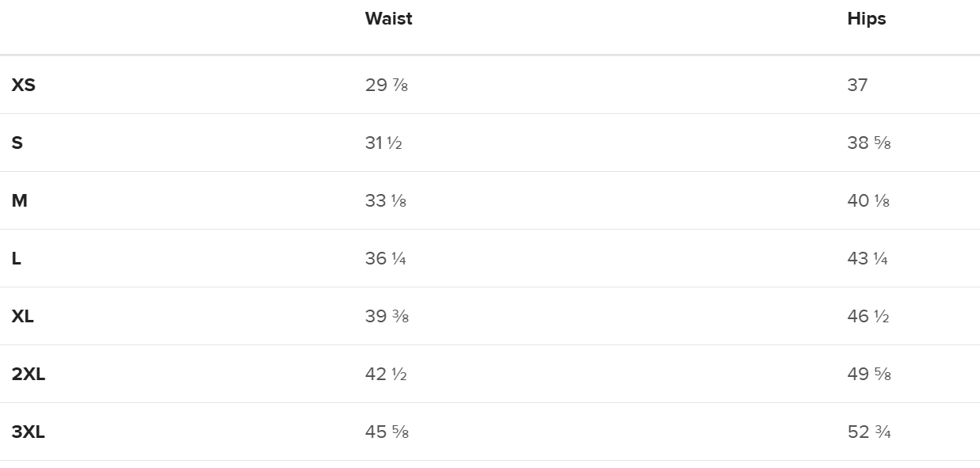
Task: Click the M waist value 33 ⅛
Action: click(386, 200)
